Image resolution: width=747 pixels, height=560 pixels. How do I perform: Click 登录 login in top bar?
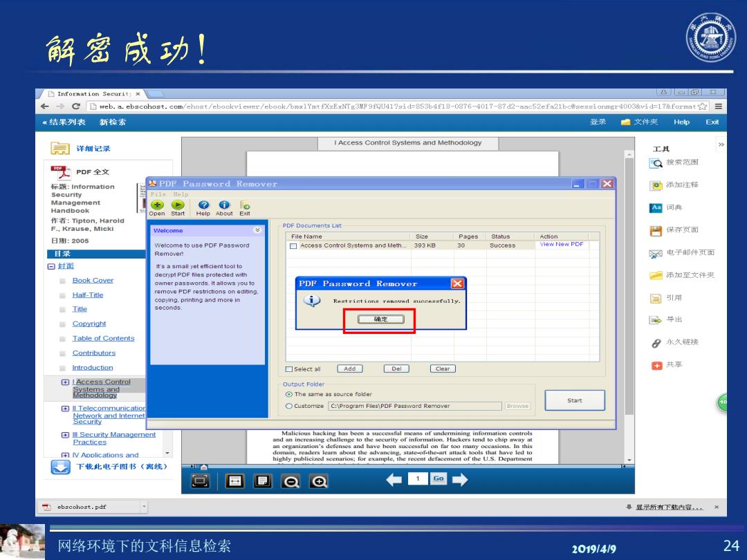598,122
